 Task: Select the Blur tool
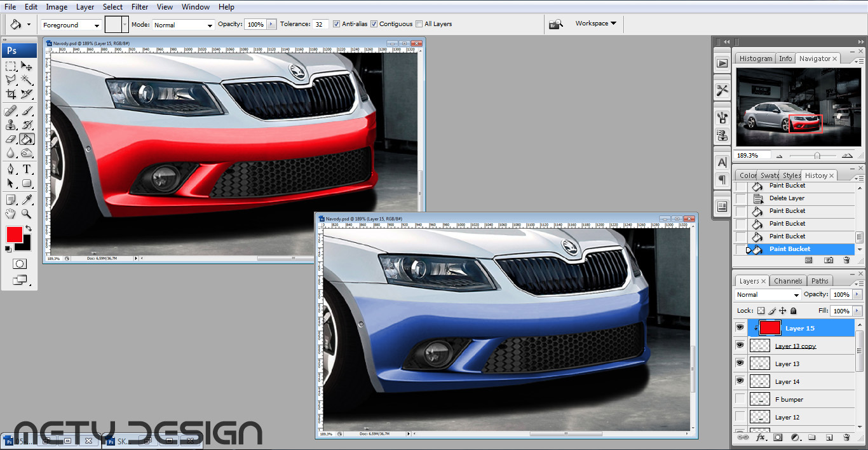pos(11,153)
